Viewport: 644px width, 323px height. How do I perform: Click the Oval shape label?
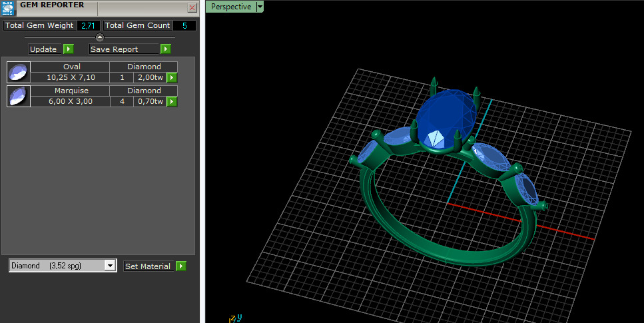pos(70,67)
